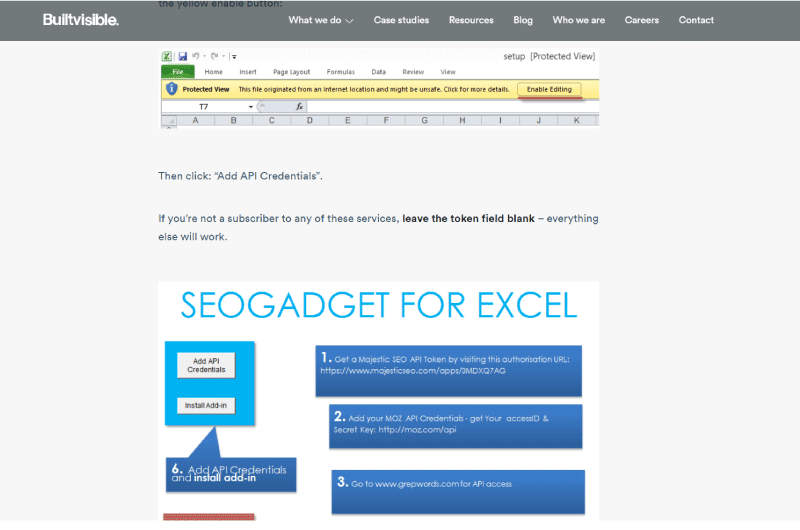This screenshot has width=800, height=530.
Task: Click the Redo icon in Excel toolbar
Action: [x=214, y=56]
